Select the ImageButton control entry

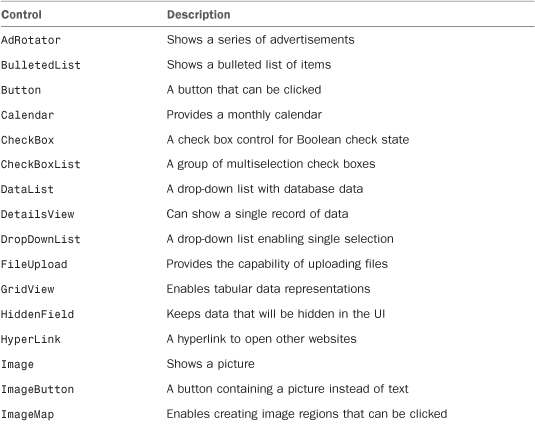(x=38, y=389)
